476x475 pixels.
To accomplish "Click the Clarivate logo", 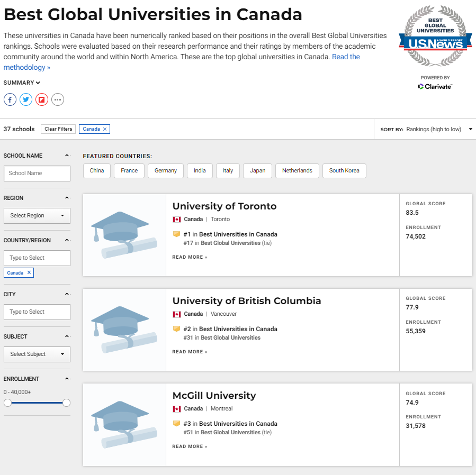I will [x=435, y=87].
